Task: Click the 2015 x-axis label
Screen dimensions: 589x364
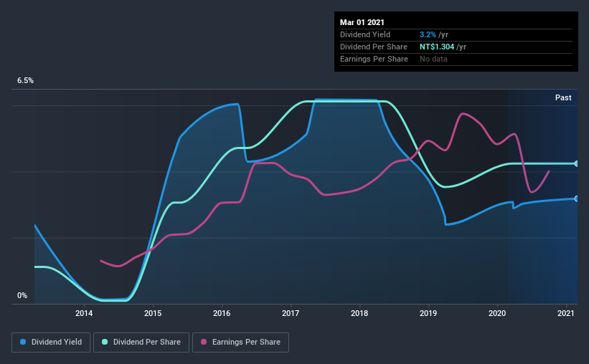Action: point(153,313)
